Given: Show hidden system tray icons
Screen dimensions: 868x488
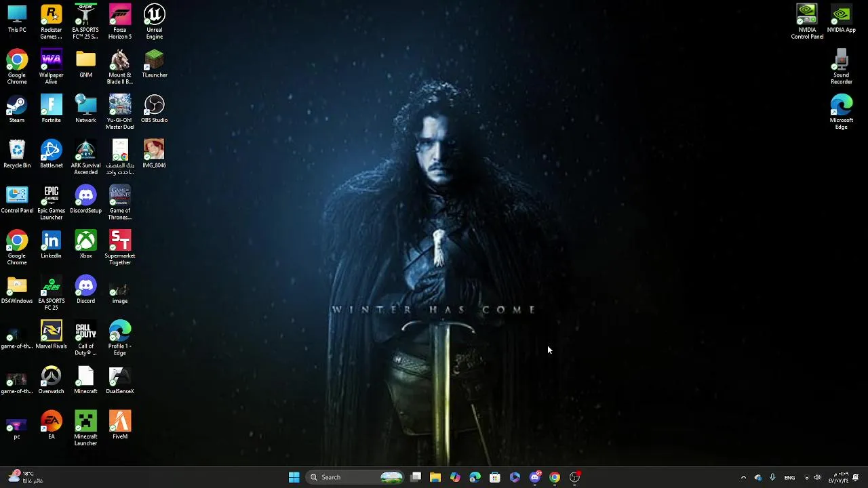Looking at the screenshot, I should (743, 477).
